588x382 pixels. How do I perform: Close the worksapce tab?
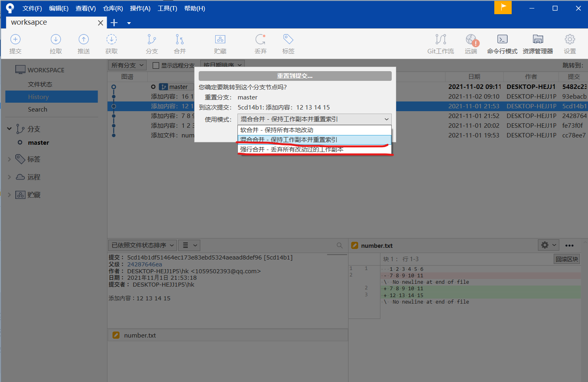101,23
